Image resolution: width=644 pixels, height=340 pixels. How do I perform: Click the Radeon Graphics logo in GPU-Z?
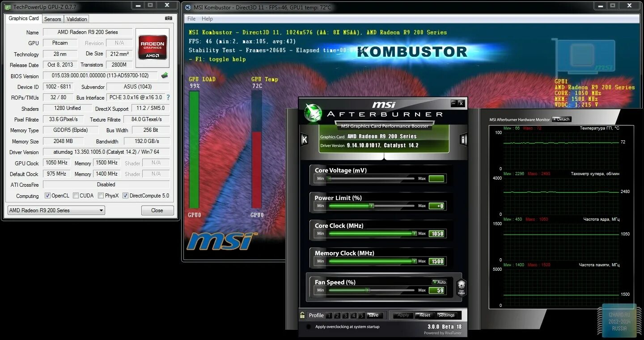[x=153, y=48]
